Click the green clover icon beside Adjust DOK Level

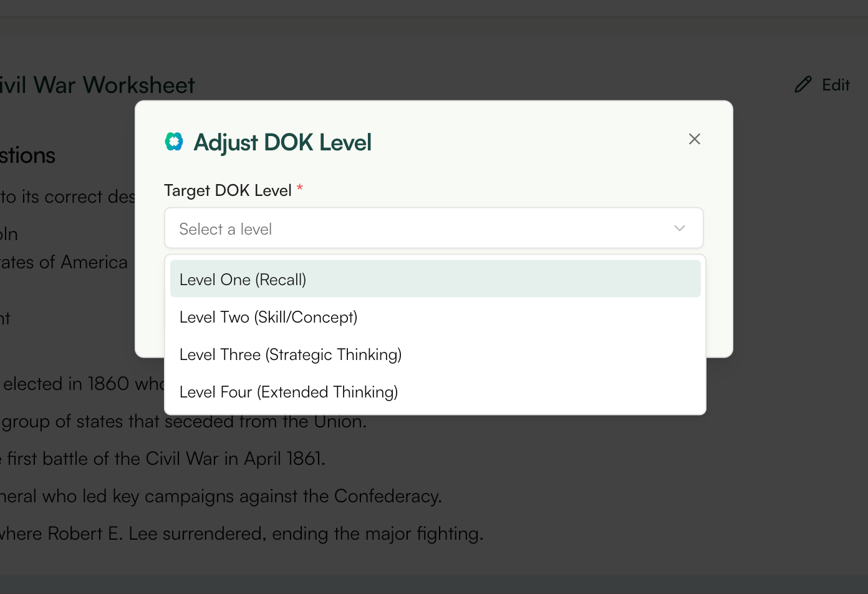[x=174, y=142]
